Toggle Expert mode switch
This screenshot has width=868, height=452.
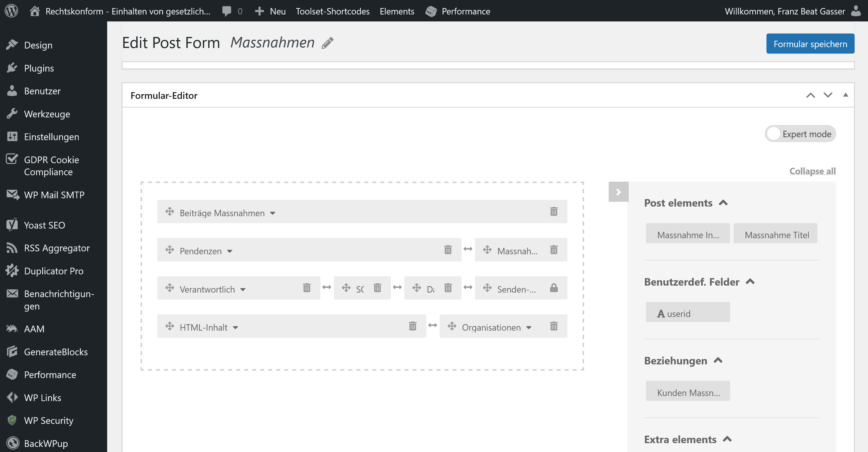coord(800,134)
